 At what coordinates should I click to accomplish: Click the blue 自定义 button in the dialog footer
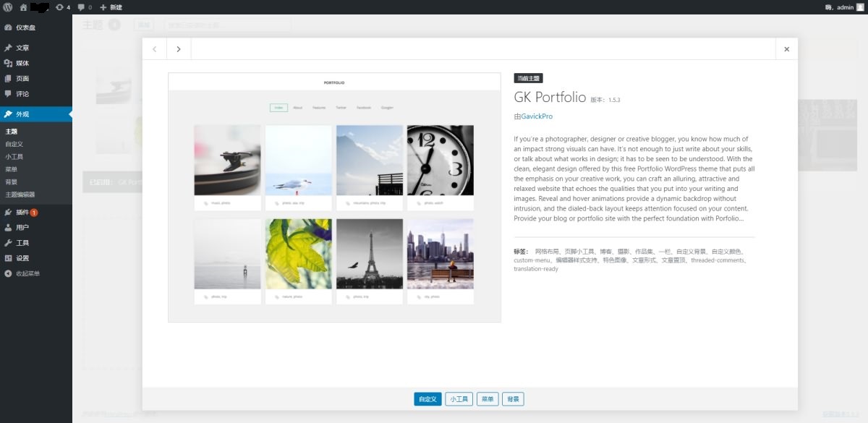427,399
